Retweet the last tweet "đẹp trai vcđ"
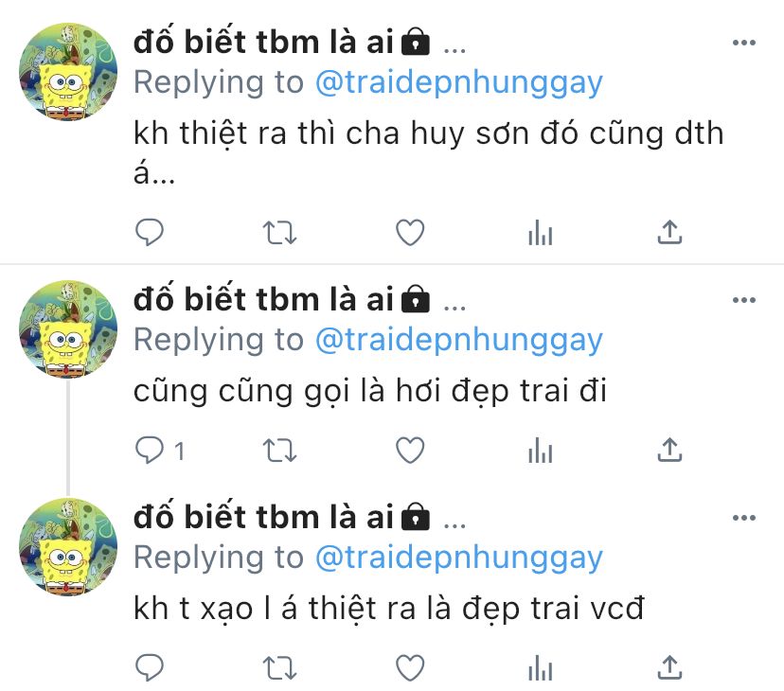The width and height of the screenshot is (784, 691). click(x=280, y=667)
